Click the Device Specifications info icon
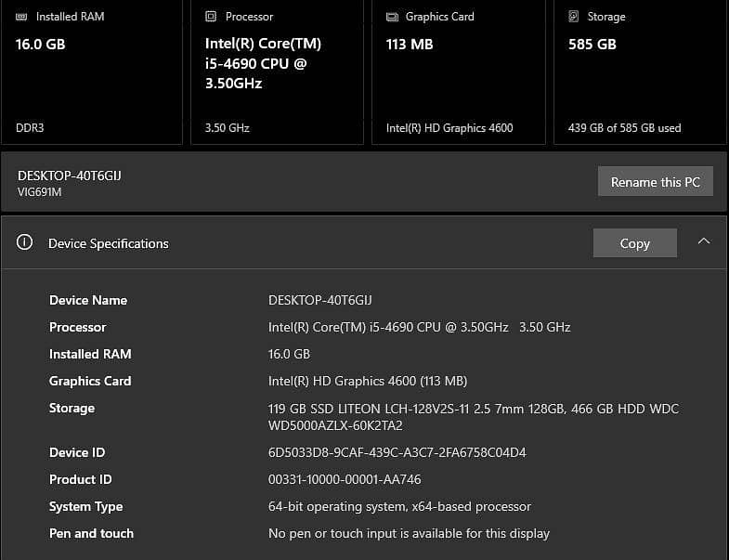Viewport: 729px width, 560px height. click(x=24, y=242)
